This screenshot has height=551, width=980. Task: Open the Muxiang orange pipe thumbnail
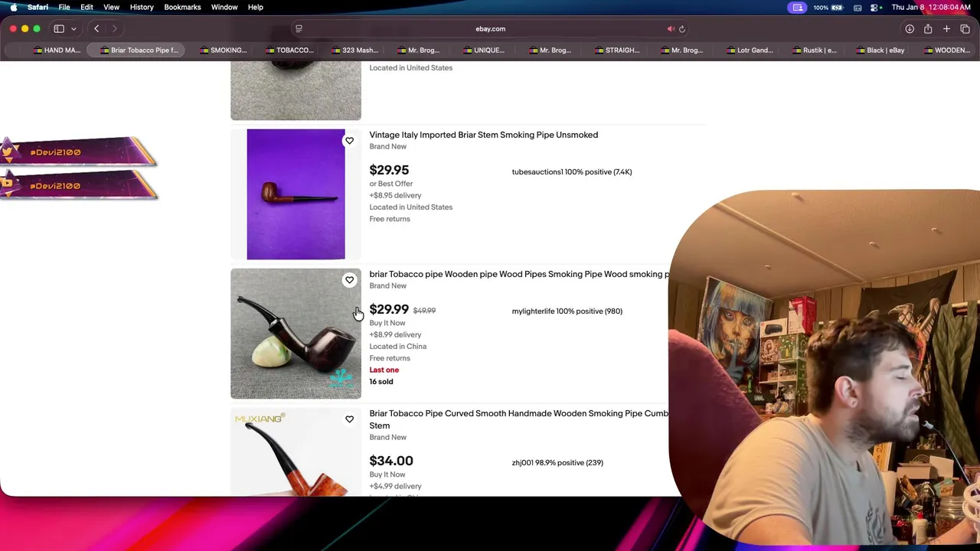(x=296, y=452)
